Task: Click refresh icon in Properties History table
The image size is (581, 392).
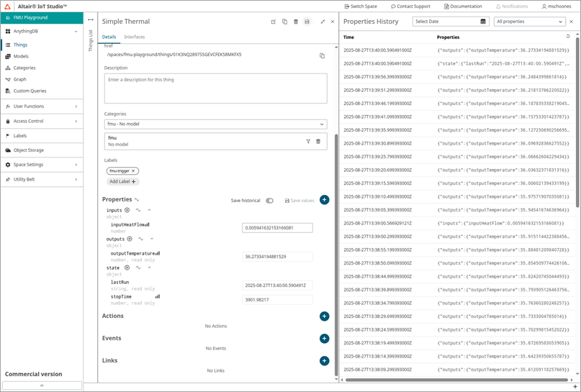Action: click(568, 36)
